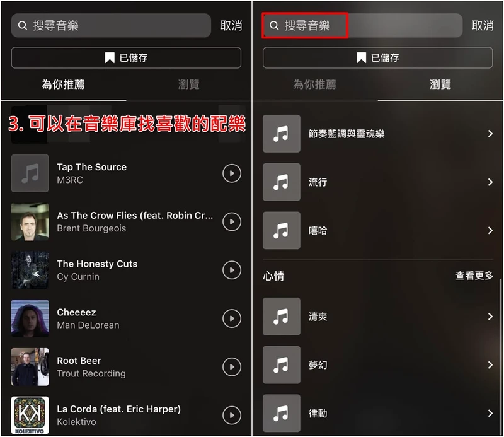
Task: Focus the red-highlighted 搜尋音樂 search field
Action: 305,25
